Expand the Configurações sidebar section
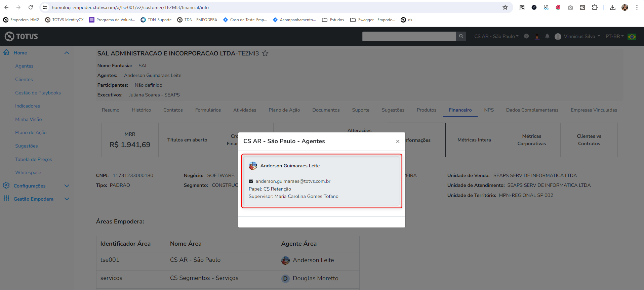The image size is (644, 290). tap(67, 186)
